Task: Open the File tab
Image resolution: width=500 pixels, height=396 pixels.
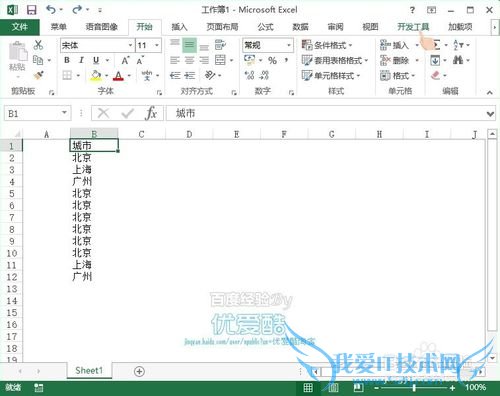Action: [20, 27]
